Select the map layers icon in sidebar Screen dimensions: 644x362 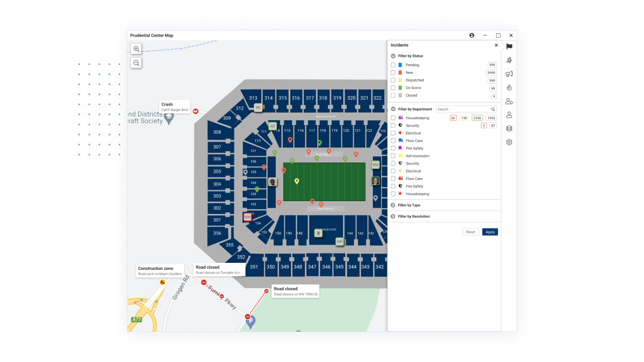[x=509, y=128]
